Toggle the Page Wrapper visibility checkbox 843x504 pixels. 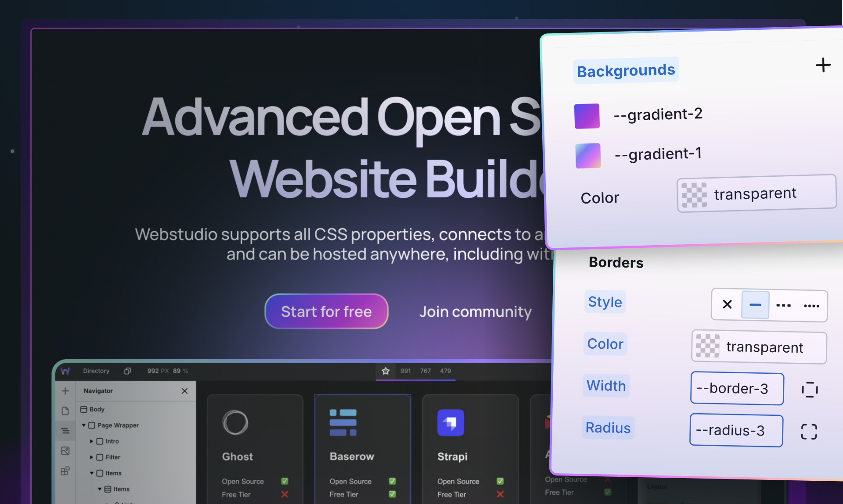[x=92, y=425]
